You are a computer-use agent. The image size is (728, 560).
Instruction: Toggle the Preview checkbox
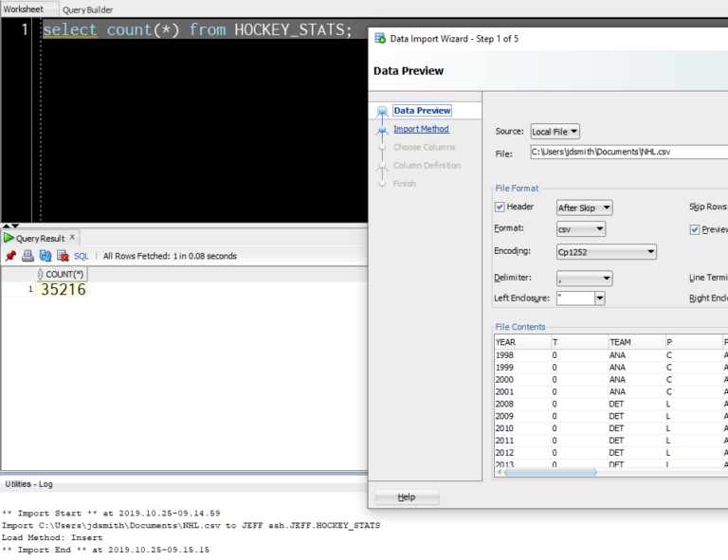point(695,229)
